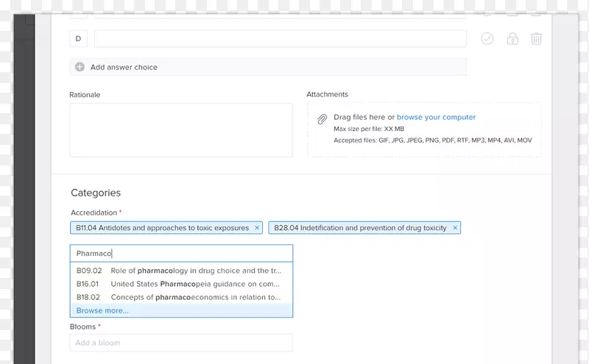Remove the B28.04 drug toxicity tag
The width and height of the screenshot is (589, 364).
coord(455,228)
